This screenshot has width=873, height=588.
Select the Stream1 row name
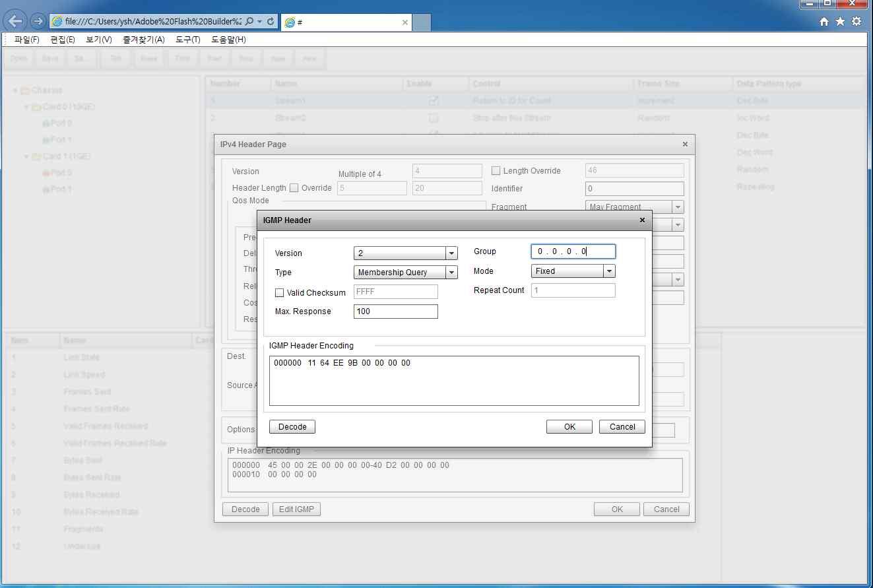tap(291, 101)
